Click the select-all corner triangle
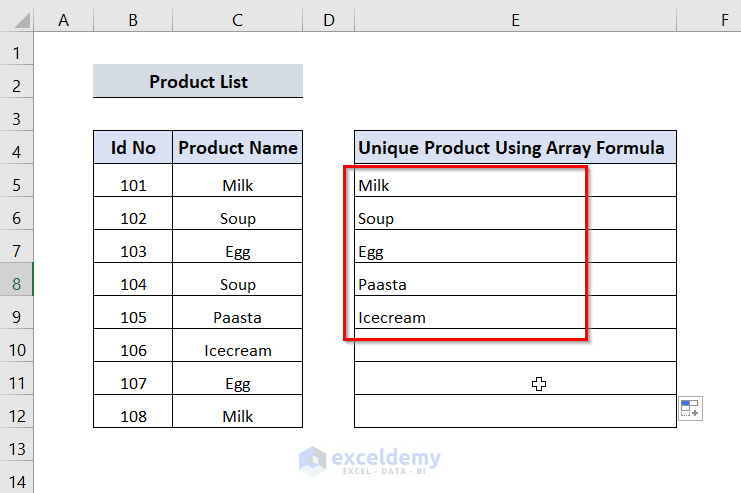This screenshot has height=493, width=741. (17, 17)
